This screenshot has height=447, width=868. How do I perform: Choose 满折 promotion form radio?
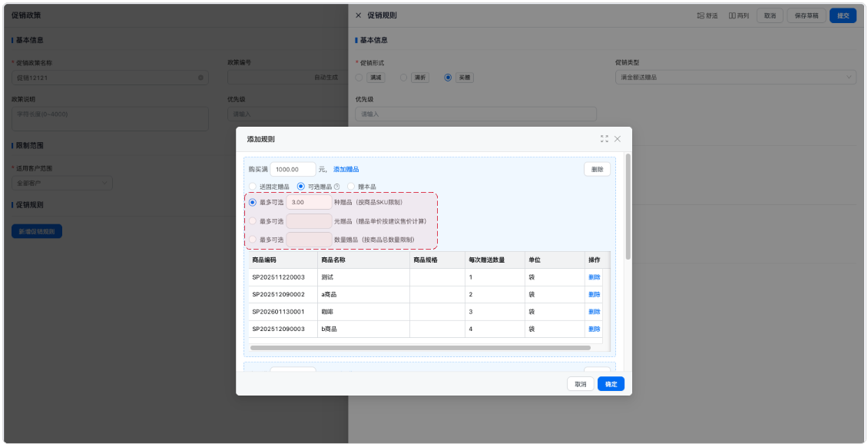point(403,78)
